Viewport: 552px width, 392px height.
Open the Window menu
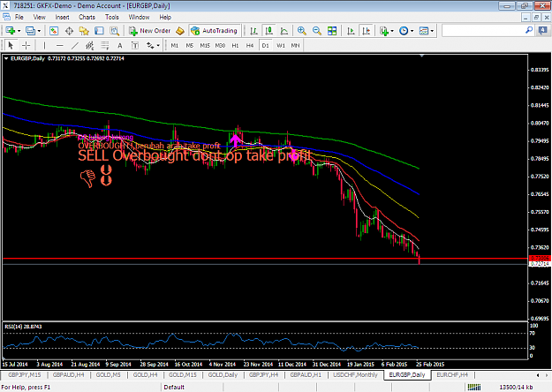139,17
